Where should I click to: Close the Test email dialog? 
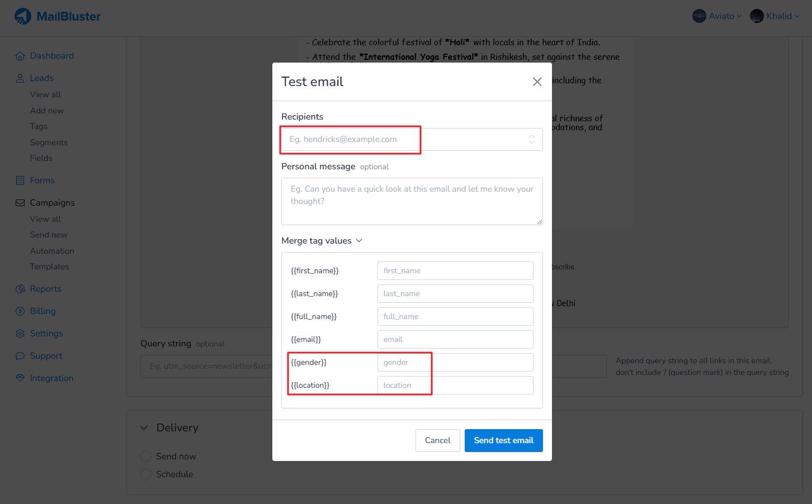click(537, 82)
